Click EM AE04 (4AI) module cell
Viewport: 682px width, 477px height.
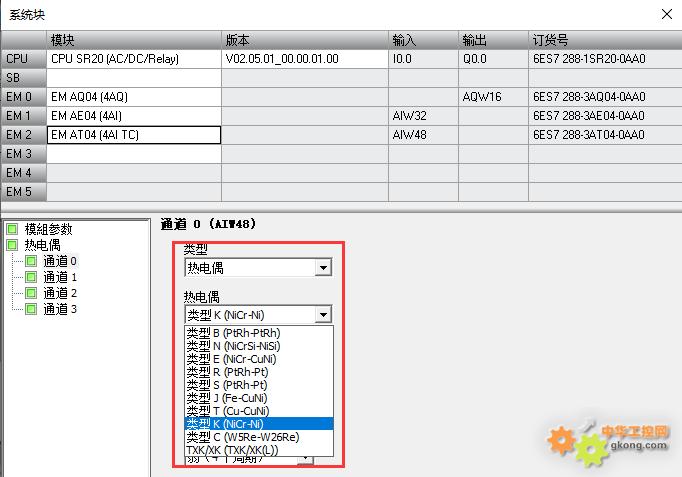tap(134, 116)
